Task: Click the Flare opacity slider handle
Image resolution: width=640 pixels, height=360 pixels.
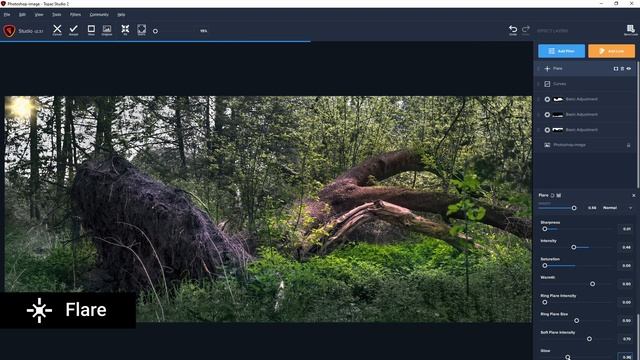Action: pyautogui.click(x=574, y=208)
